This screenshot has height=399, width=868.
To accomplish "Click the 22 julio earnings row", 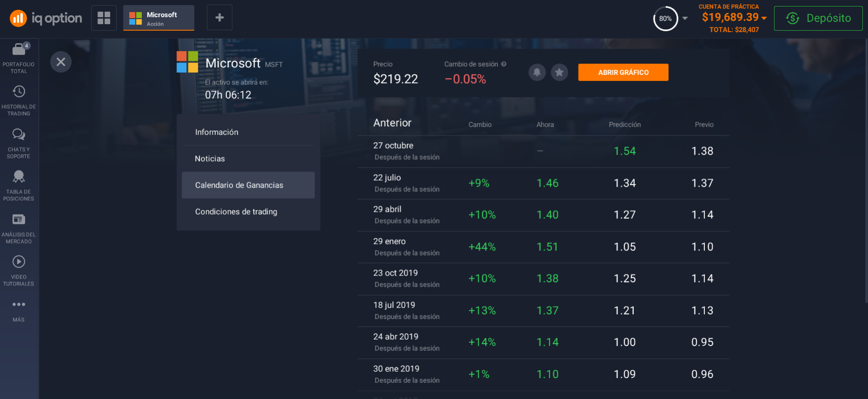I will pyautogui.click(x=543, y=183).
